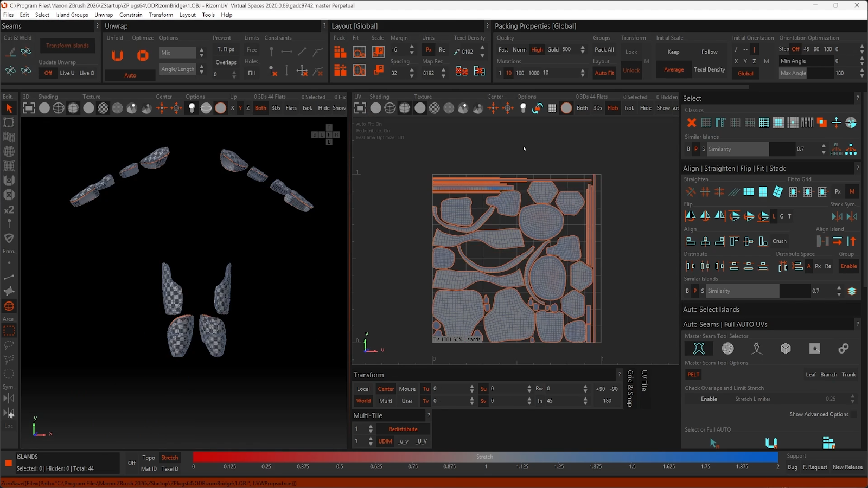Click the stack similar islands layers icon
Screen dimensions: 868x488
point(852,291)
